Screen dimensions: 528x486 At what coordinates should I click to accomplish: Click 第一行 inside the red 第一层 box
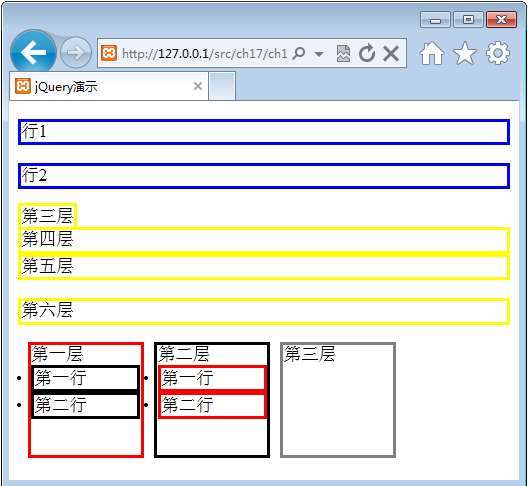point(86,378)
